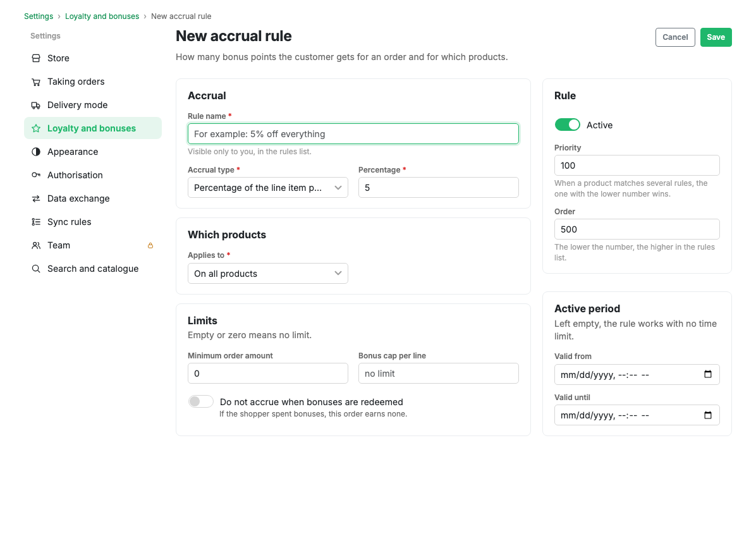Open Delivery mode settings
The image size is (756, 536).
tap(92, 105)
